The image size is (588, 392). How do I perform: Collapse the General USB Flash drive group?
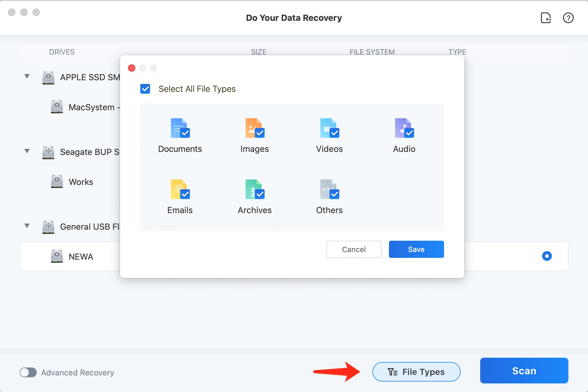27,226
